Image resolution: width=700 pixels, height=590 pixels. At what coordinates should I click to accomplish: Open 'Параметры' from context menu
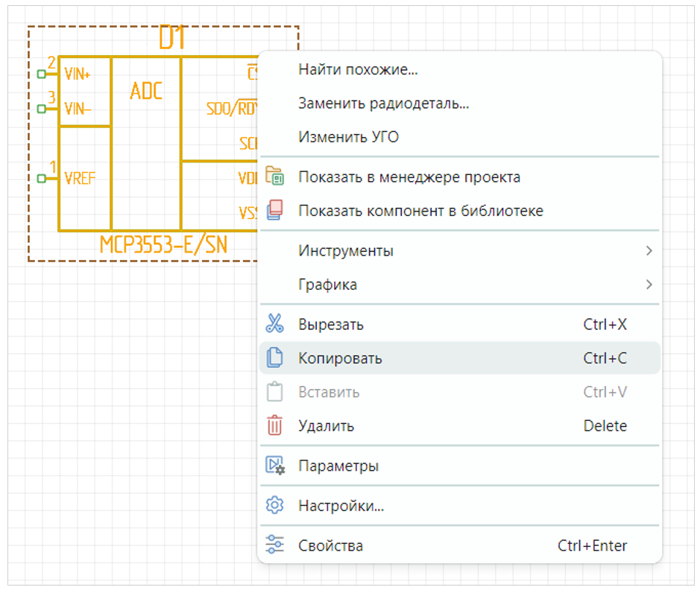pyautogui.click(x=459, y=466)
